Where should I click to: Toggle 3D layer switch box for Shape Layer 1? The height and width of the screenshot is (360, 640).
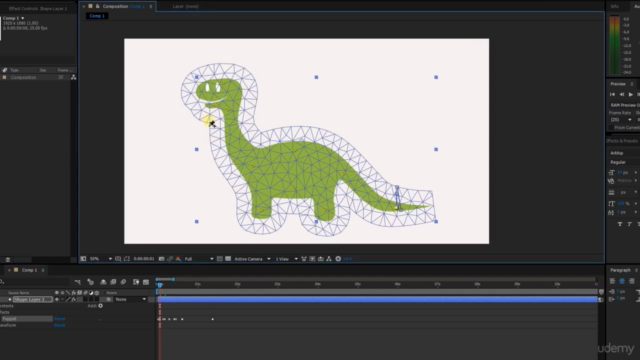pos(97,299)
